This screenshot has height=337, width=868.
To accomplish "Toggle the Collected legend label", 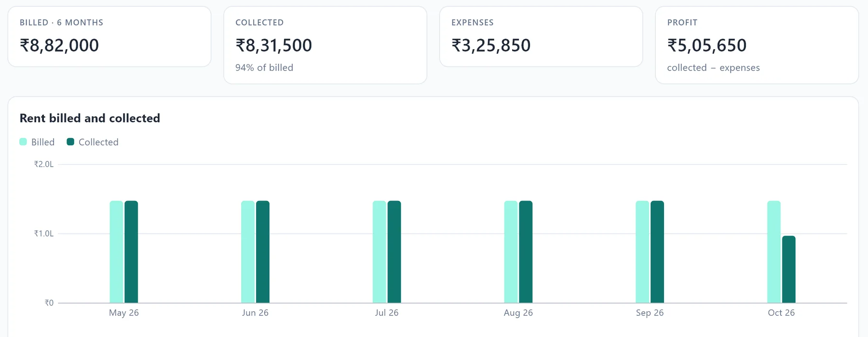I will [x=98, y=142].
